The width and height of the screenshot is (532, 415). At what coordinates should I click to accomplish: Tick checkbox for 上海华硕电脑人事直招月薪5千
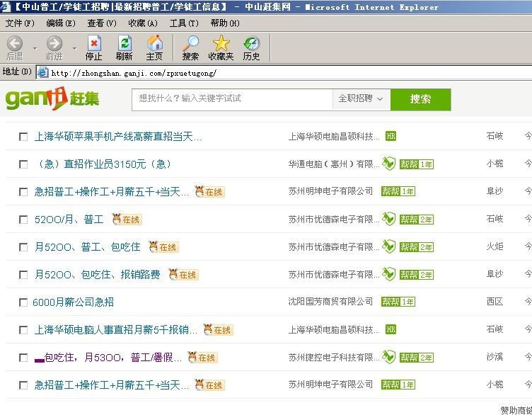(x=23, y=330)
